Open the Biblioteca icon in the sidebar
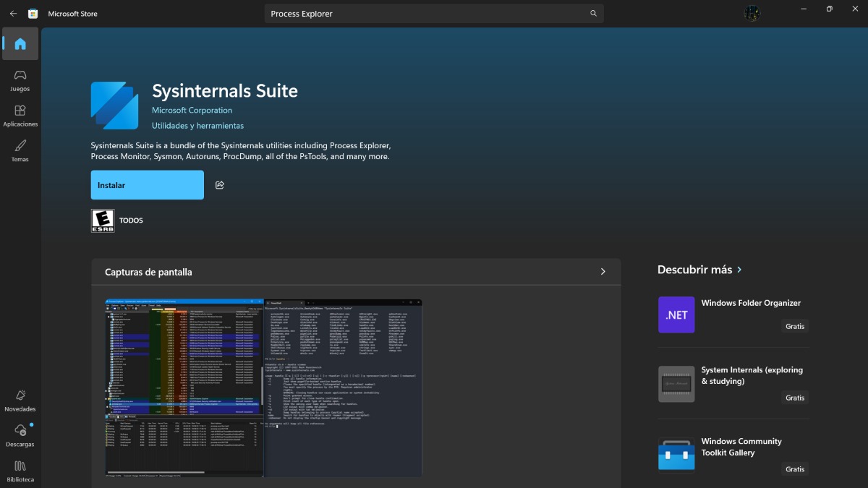Viewport: 868px width, 488px height. pos(20,468)
